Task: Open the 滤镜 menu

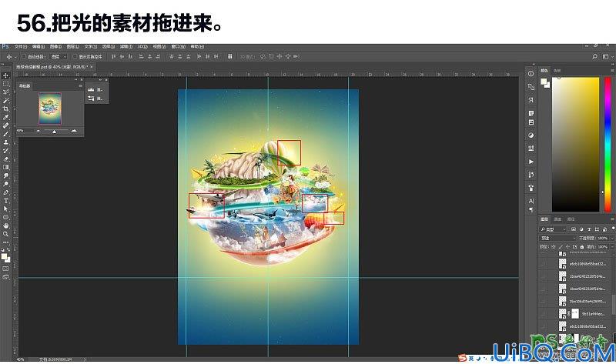Action: 126,46
